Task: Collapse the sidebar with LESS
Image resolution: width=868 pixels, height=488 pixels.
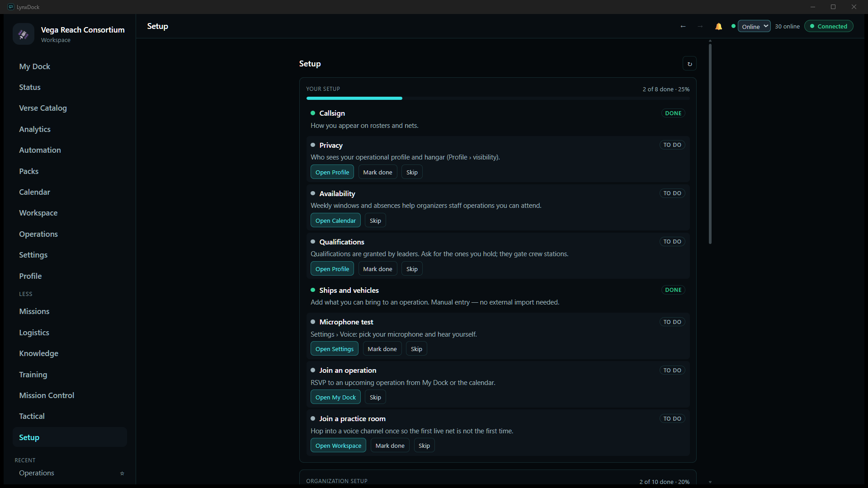Action: pos(26,294)
